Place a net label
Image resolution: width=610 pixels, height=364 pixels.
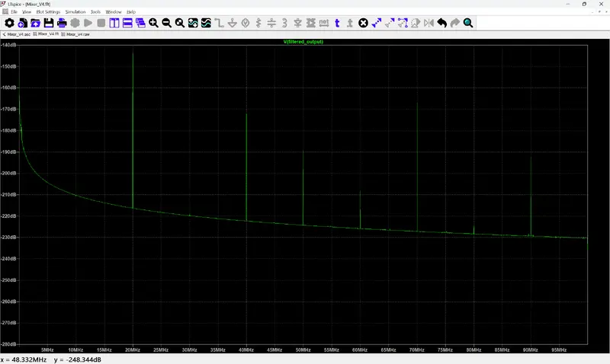[x=324, y=23]
